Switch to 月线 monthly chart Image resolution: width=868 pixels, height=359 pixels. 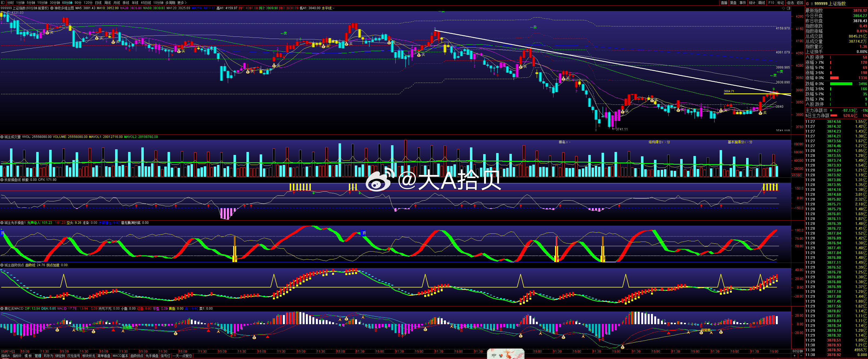[x=116, y=3]
